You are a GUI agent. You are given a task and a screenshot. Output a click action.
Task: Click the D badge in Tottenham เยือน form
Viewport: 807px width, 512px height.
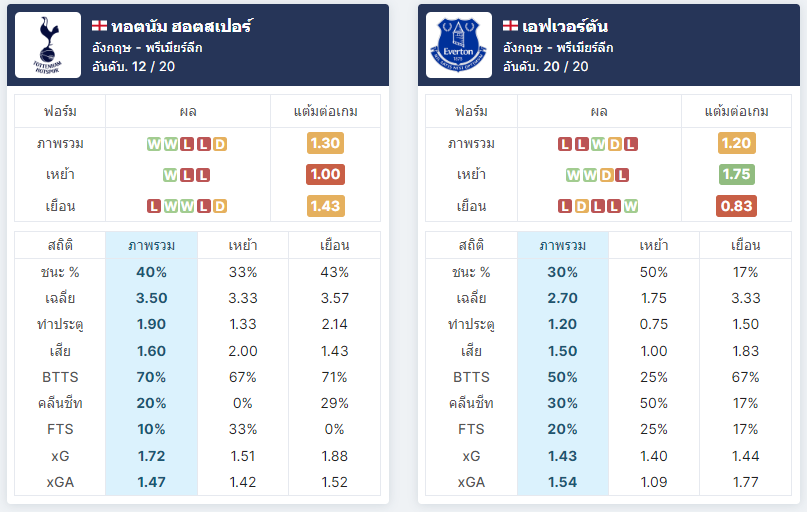pyautogui.click(x=220, y=206)
